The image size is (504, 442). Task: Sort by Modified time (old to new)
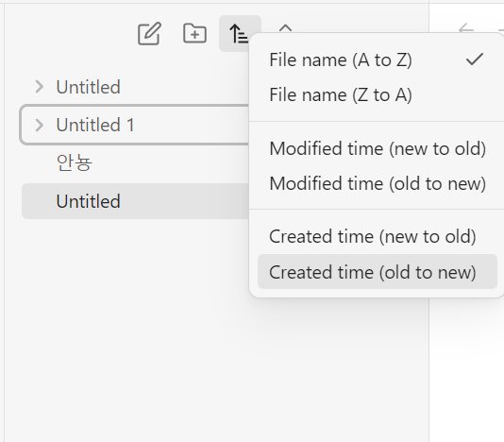(x=378, y=183)
